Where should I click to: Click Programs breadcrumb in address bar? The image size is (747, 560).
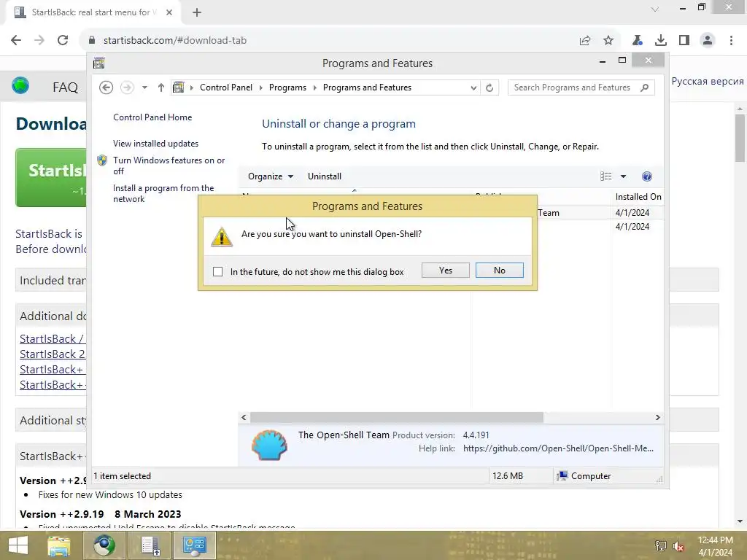[x=287, y=87]
